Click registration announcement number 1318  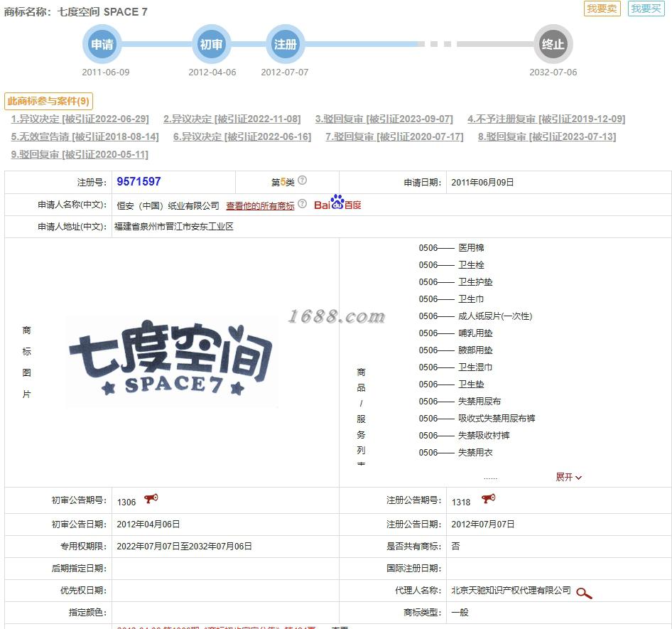[x=461, y=502]
